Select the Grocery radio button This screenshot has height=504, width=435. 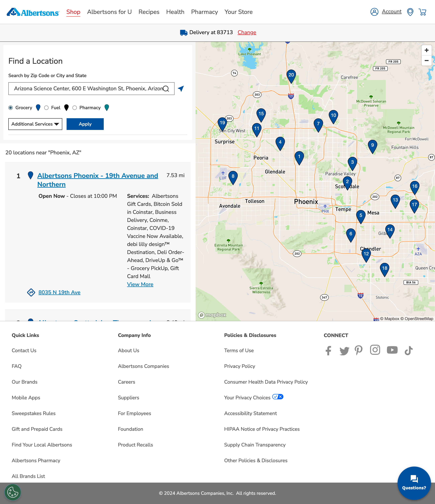[x=11, y=108]
